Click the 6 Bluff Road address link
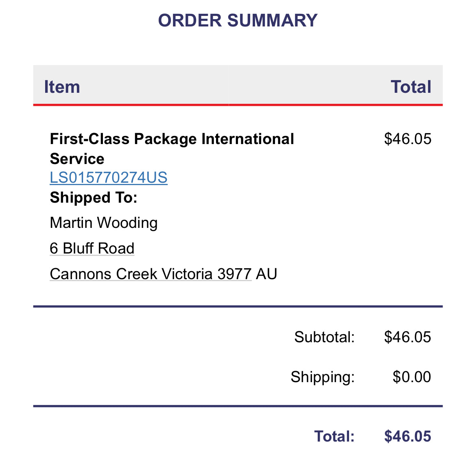476x468 pixels. pos(92,248)
